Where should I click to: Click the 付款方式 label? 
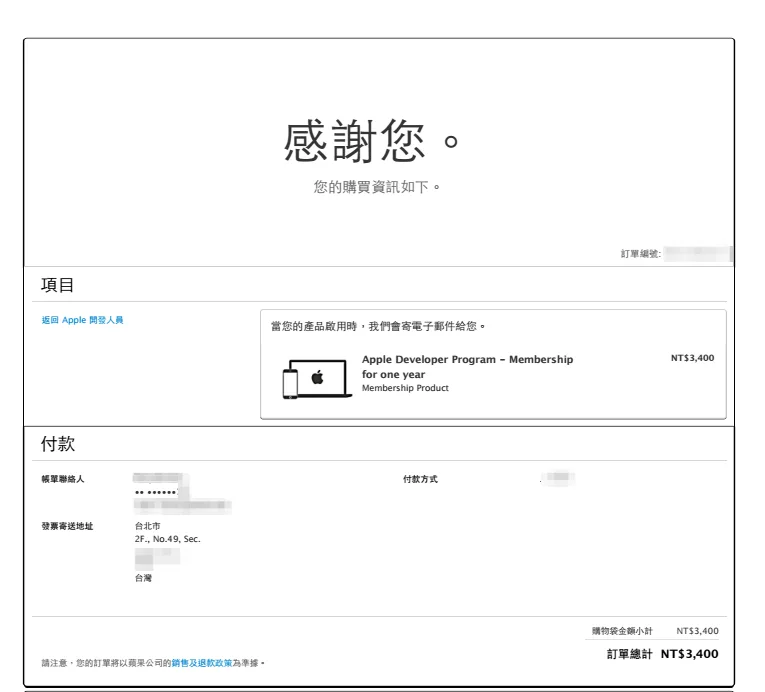pos(420,479)
